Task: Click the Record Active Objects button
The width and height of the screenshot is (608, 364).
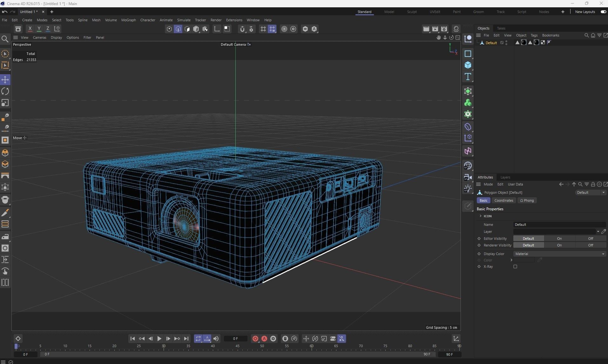Action: click(255, 339)
